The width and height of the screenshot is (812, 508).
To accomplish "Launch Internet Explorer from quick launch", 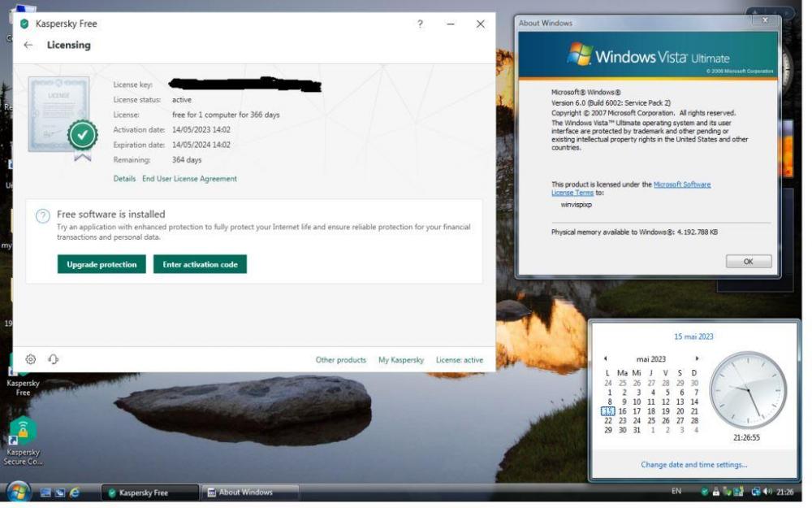I will tap(75, 493).
